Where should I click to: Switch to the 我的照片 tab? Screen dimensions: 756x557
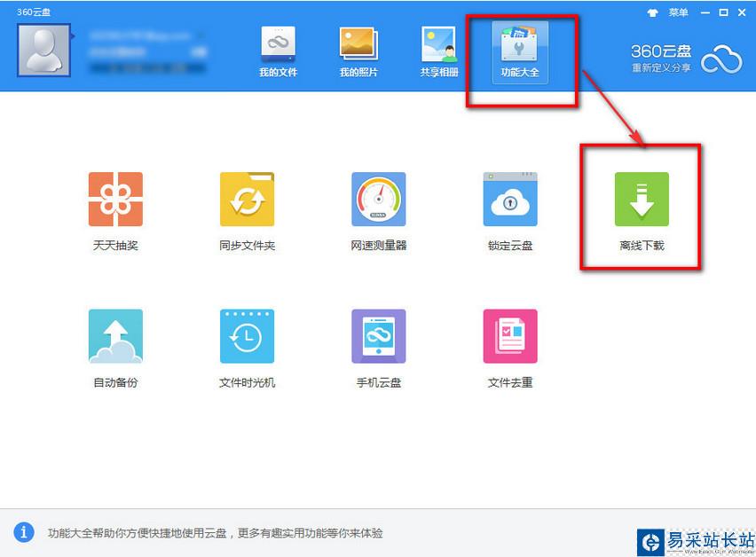point(358,52)
